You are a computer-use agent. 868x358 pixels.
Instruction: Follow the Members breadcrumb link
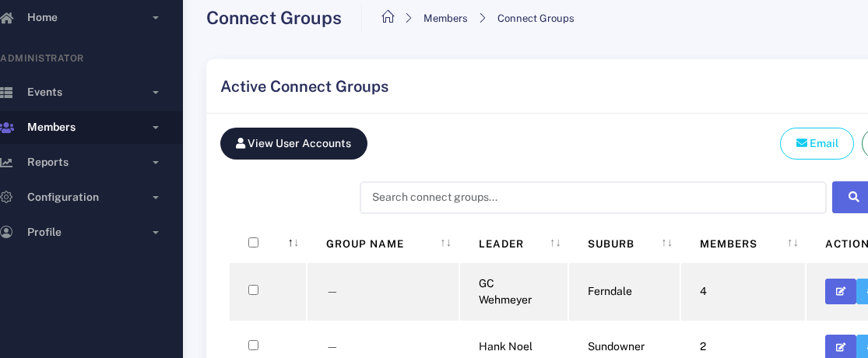pyautogui.click(x=445, y=18)
